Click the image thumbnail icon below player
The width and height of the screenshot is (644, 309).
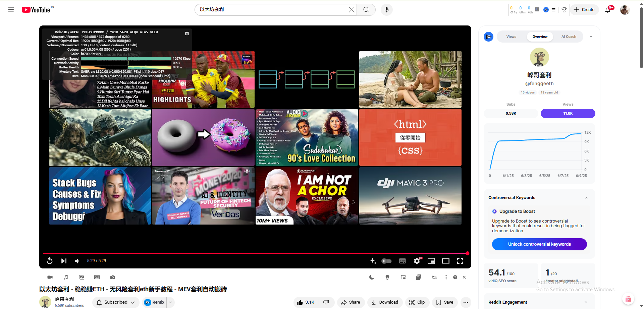click(x=82, y=277)
